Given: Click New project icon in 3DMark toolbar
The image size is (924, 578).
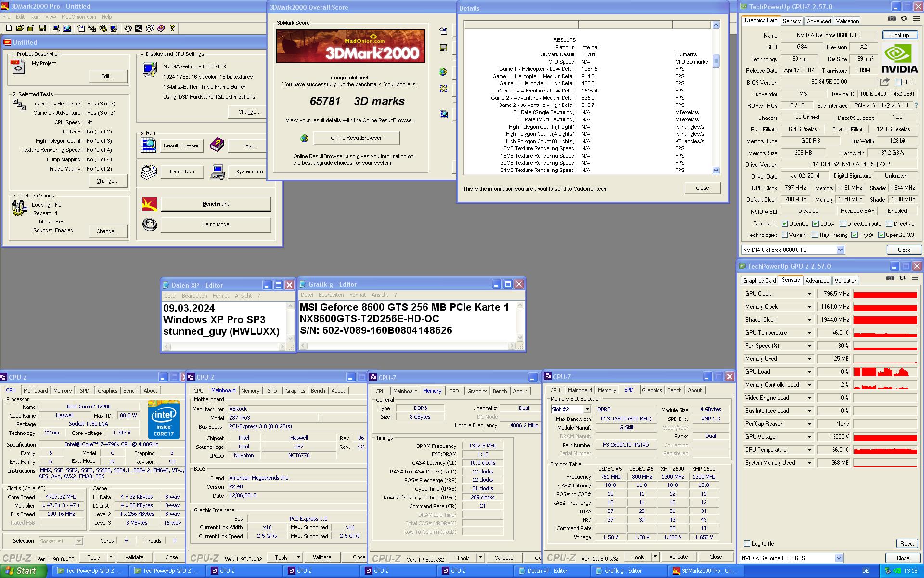Looking at the screenshot, I should coord(9,28).
